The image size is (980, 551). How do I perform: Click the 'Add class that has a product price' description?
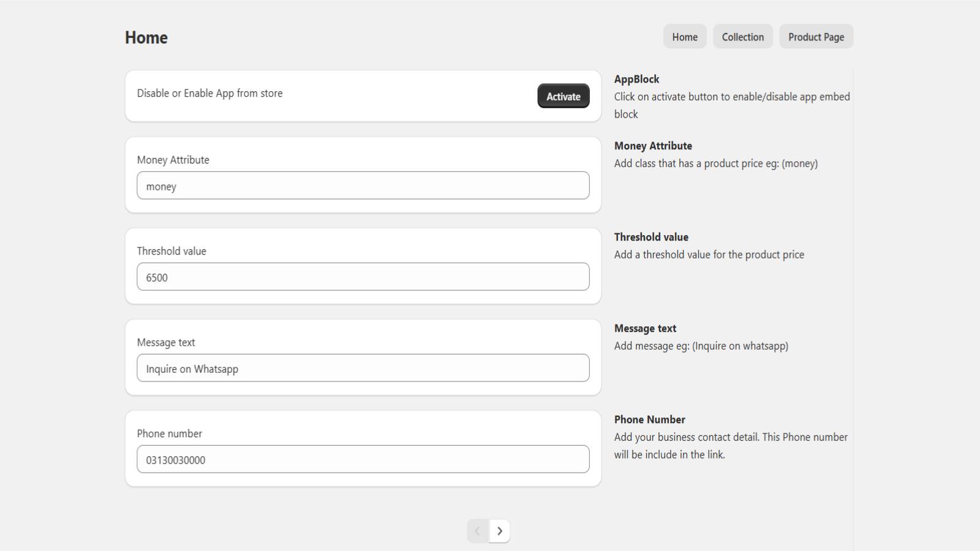(715, 163)
